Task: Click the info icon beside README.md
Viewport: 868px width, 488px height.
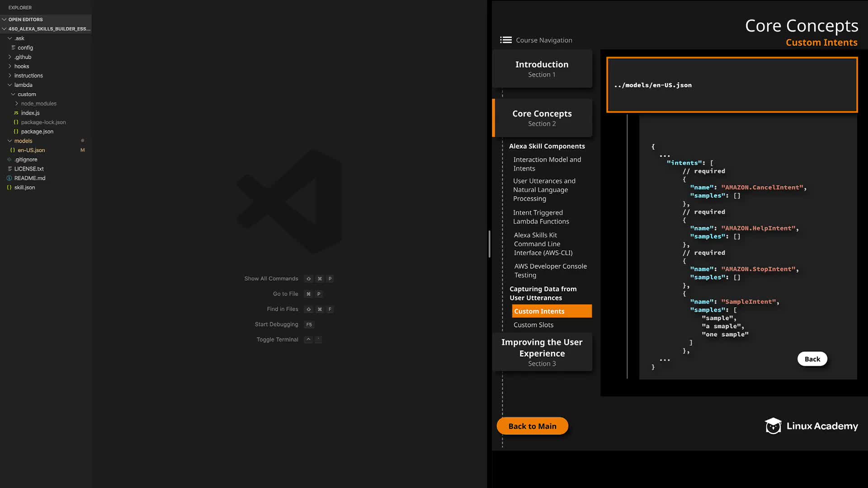Action: coord(9,178)
